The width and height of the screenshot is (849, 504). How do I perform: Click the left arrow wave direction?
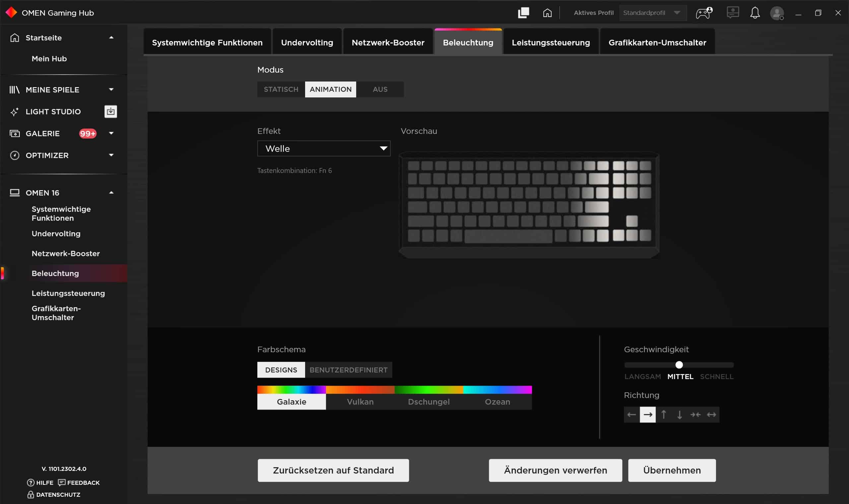tap(631, 415)
